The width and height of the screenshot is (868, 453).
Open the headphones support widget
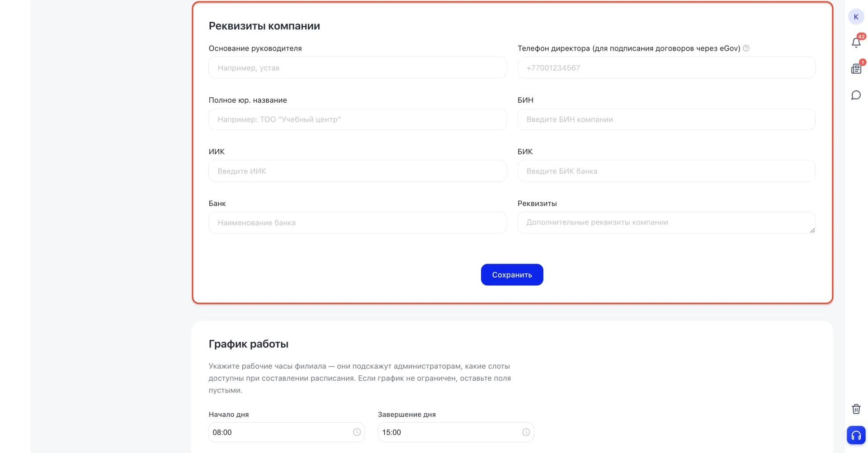point(856,435)
